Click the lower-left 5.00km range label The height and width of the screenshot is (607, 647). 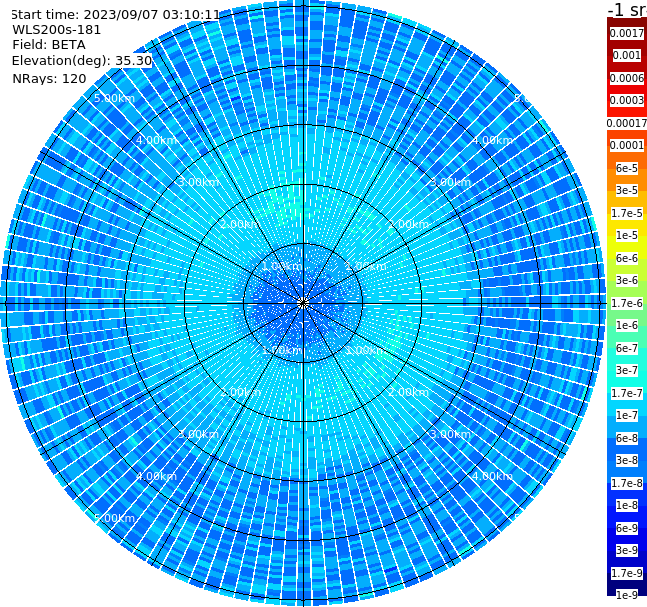point(114,518)
